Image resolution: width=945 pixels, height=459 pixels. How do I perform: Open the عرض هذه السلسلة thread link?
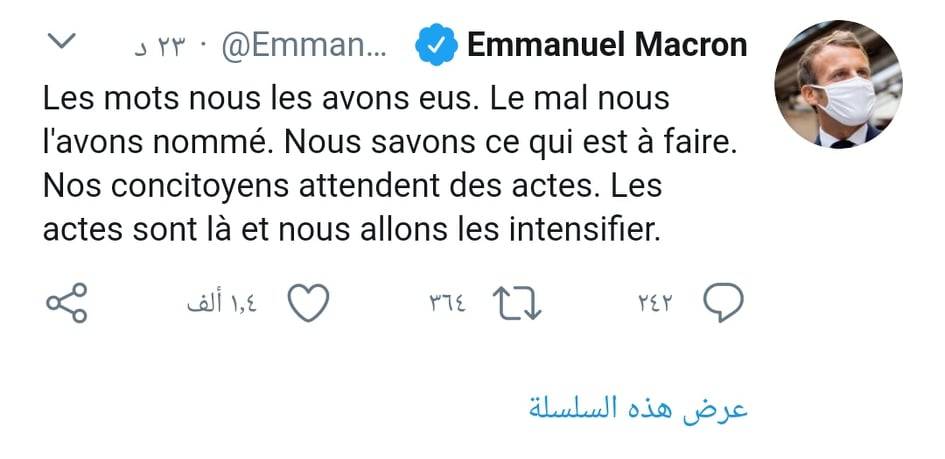point(638,409)
